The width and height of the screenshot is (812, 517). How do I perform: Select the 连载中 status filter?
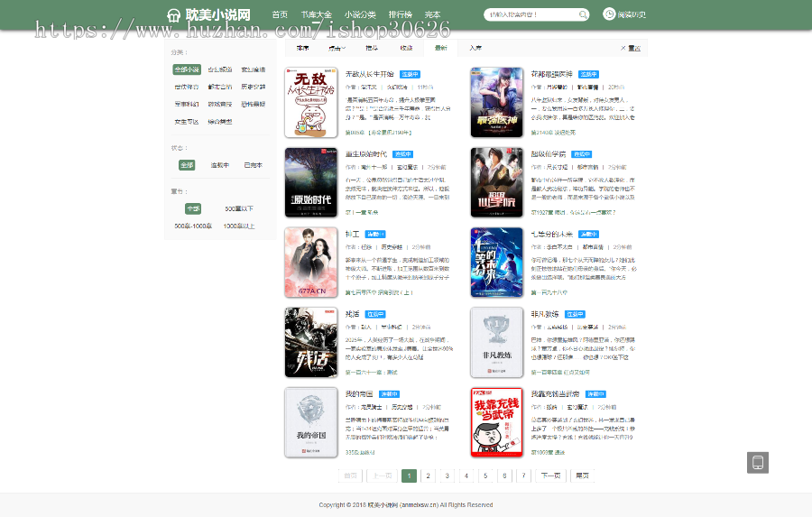tap(219, 165)
